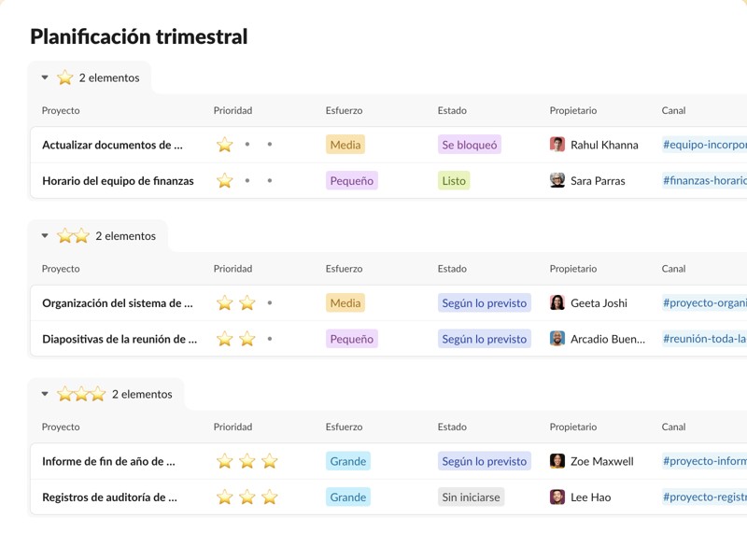
Task: Click the 'Se bloqueó' status tag
Action: (470, 145)
